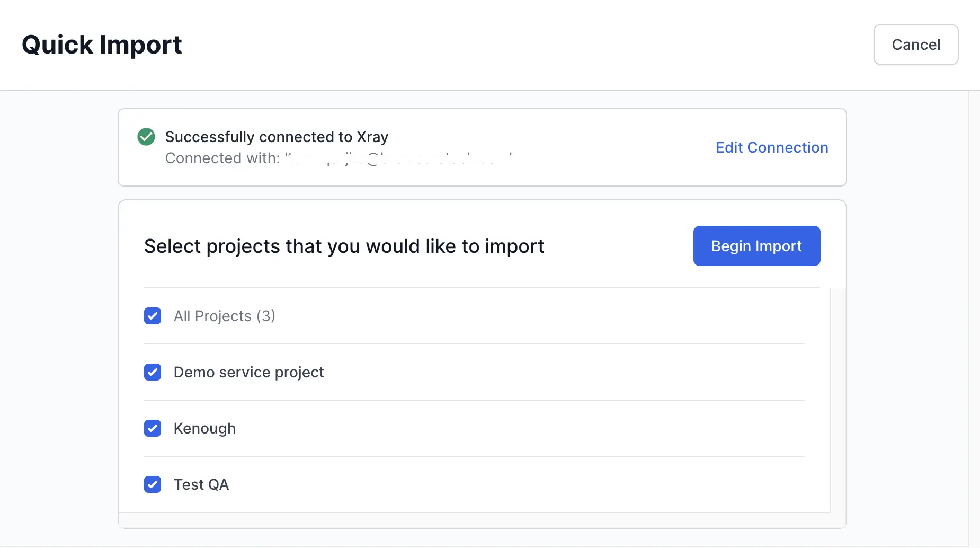Toggle the Kenough project checkbox
The width and height of the screenshot is (980, 548).
[153, 428]
